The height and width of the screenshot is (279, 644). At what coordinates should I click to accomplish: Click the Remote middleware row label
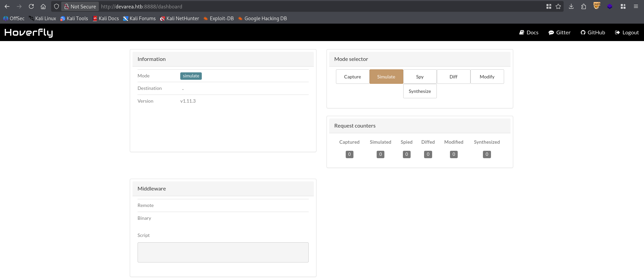(x=146, y=205)
